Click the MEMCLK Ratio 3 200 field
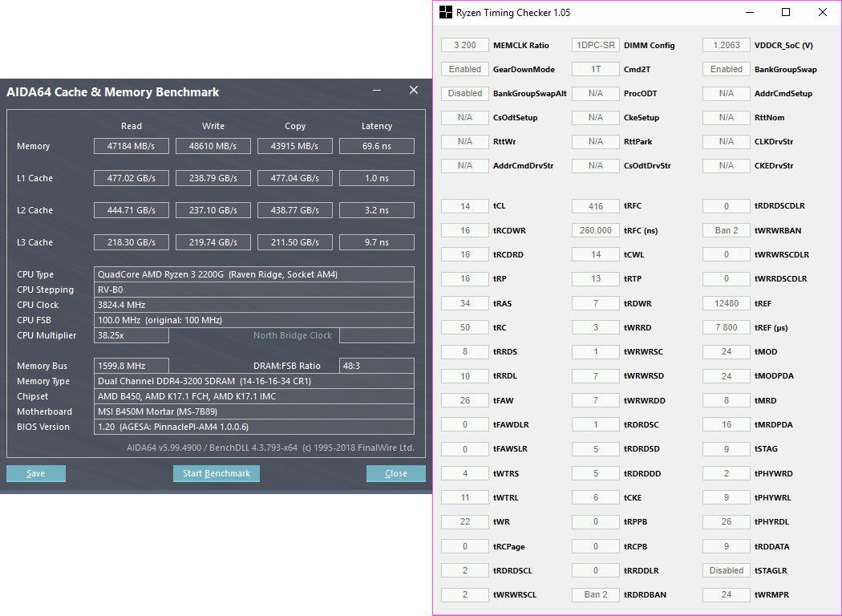The image size is (842, 616). pyautogui.click(x=465, y=45)
